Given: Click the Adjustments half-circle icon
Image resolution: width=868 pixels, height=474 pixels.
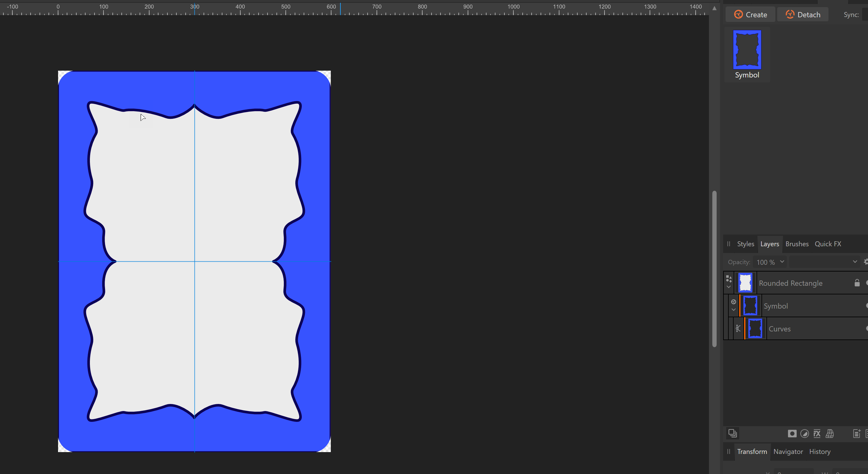Looking at the screenshot, I should 804,434.
